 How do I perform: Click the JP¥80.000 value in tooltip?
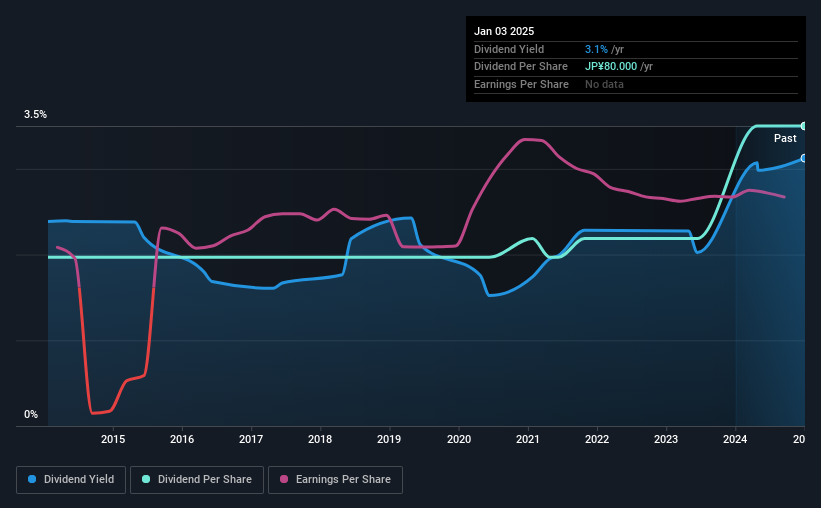point(611,67)
